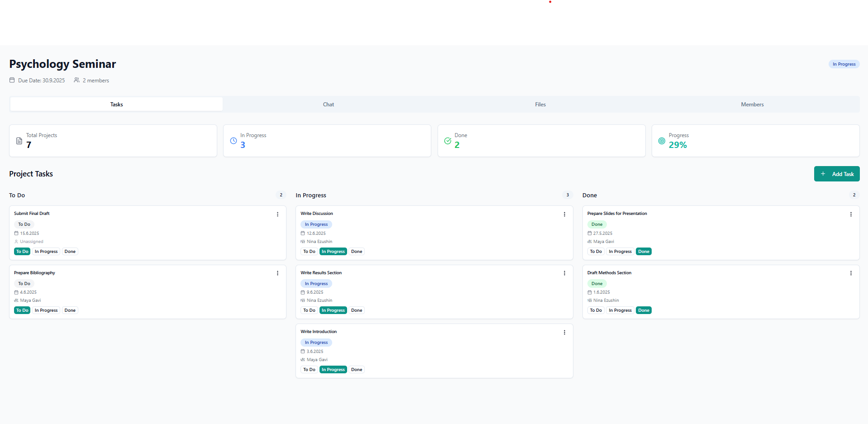Move Write Discussion back to To Do
The image size is (868, 424).
[309, 252]
